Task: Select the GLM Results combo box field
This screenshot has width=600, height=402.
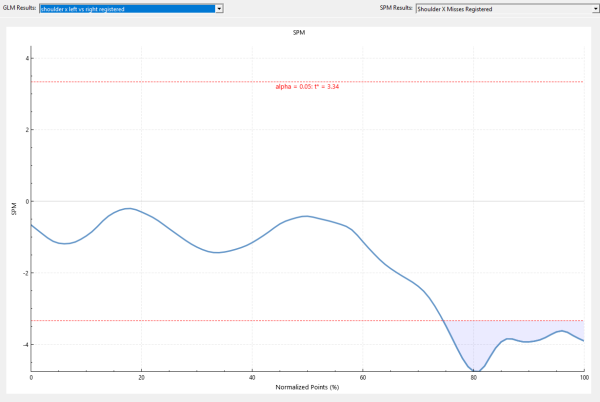Action: 131,8
